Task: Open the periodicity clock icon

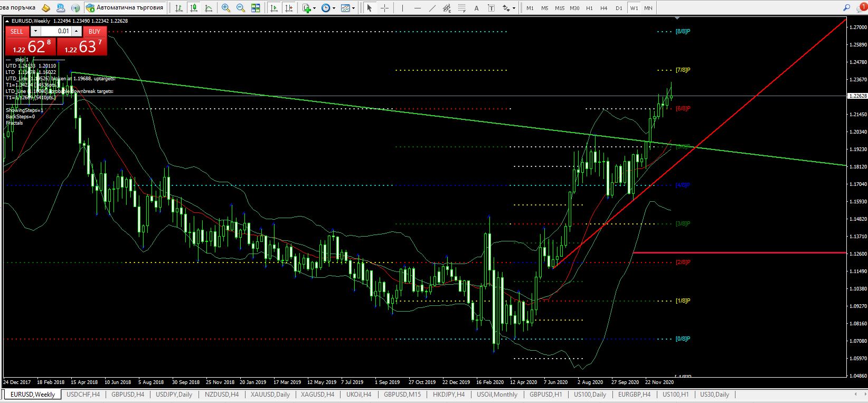Action: tap(326, 8)
